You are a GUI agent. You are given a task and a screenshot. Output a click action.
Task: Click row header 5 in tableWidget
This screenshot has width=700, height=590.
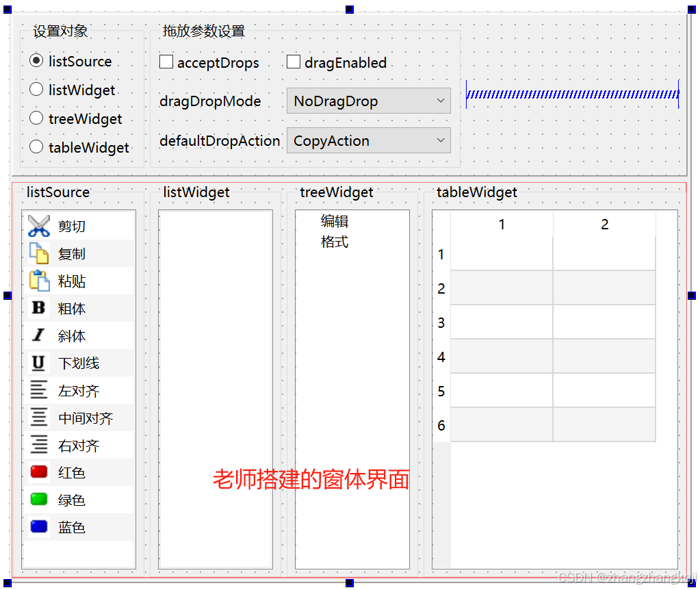[441, 392]
